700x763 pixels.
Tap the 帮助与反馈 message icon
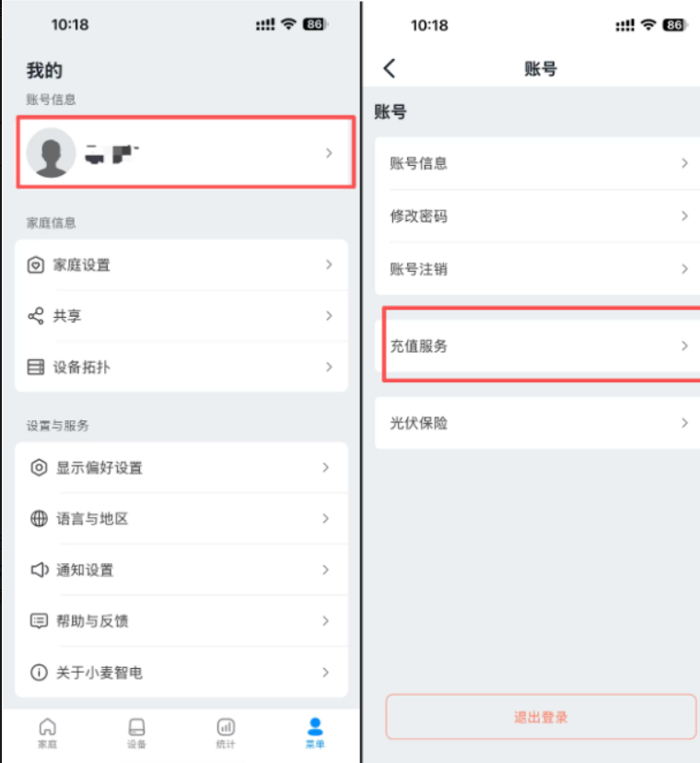(39, 621)
